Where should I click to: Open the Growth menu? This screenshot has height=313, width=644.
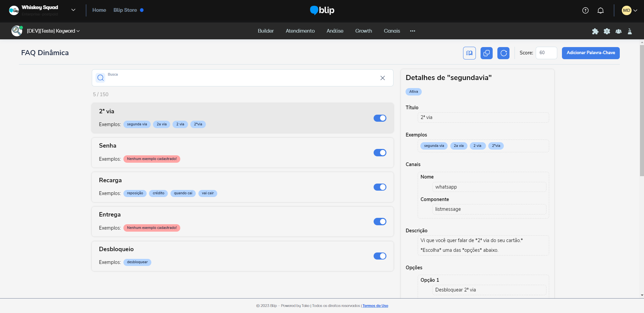364,31
